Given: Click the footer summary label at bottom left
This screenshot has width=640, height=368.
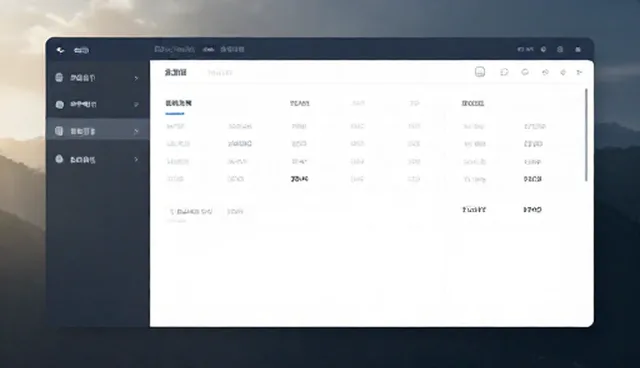Looking at the screenshot, I should pos(191,211).
